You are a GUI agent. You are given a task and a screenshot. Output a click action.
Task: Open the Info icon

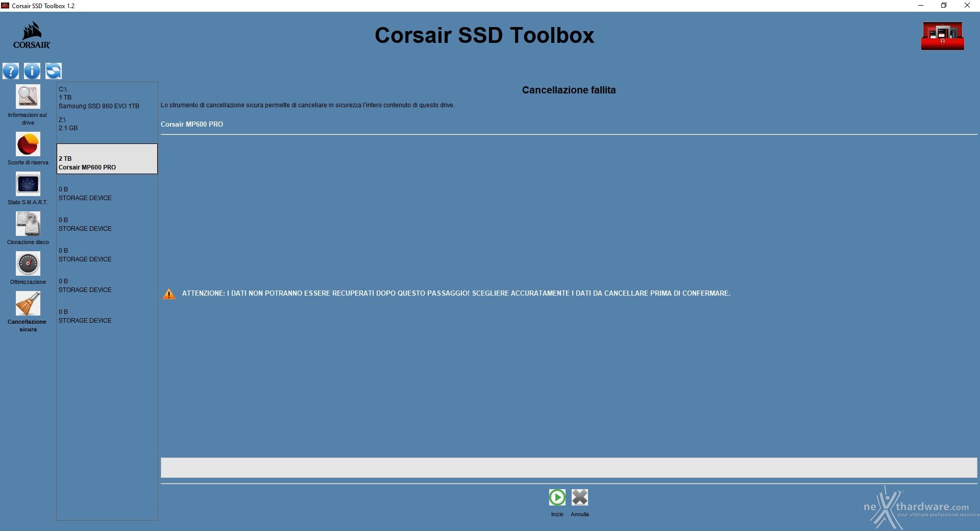(x=32, y=71)
